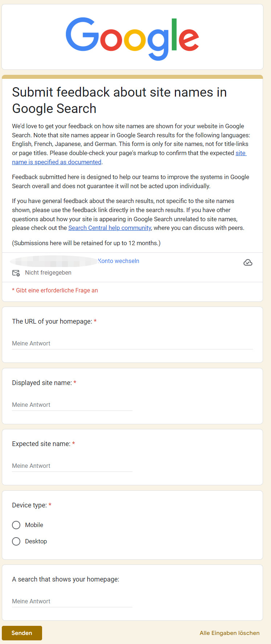Choose Mobile under Device type
Viewport: 271px width, 644px height.
pos(16,525)
